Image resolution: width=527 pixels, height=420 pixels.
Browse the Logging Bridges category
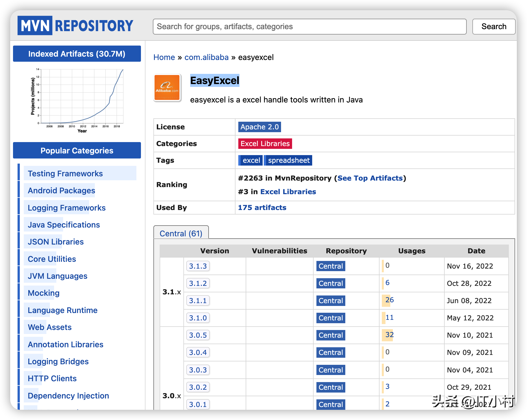(58, 362)
